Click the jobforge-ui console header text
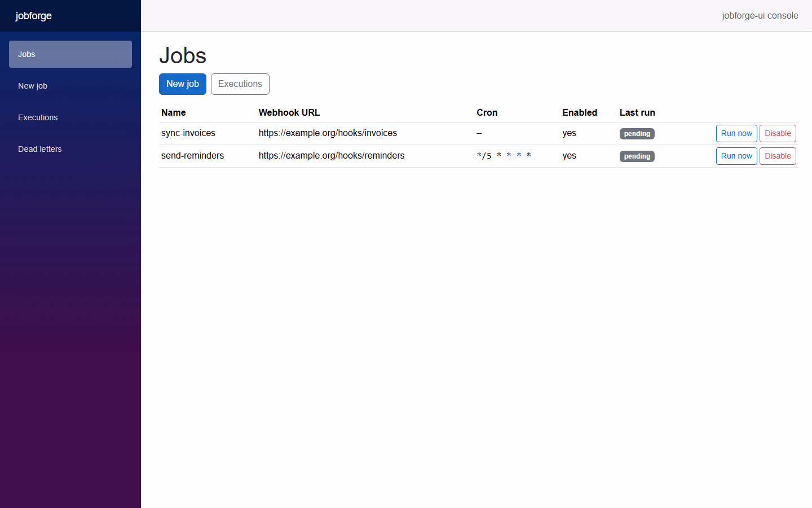 tap(760, 16)
